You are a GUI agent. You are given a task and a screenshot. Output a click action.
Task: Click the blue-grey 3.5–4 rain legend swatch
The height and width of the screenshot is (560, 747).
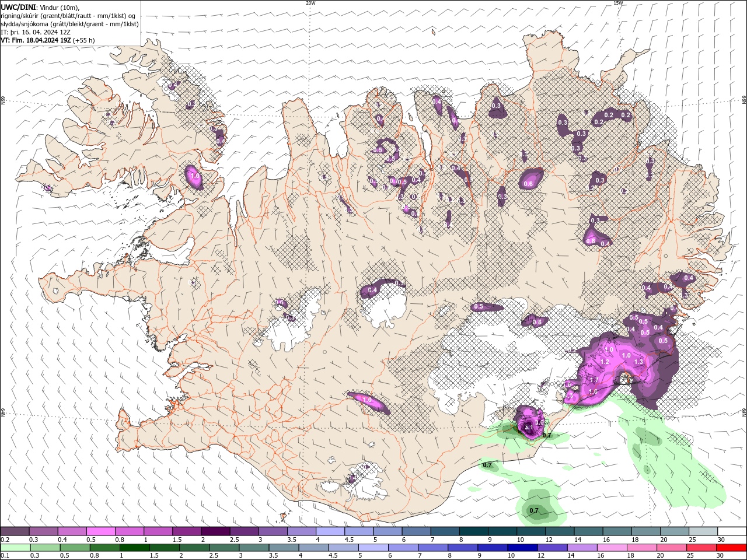click(x=284, y=548)
